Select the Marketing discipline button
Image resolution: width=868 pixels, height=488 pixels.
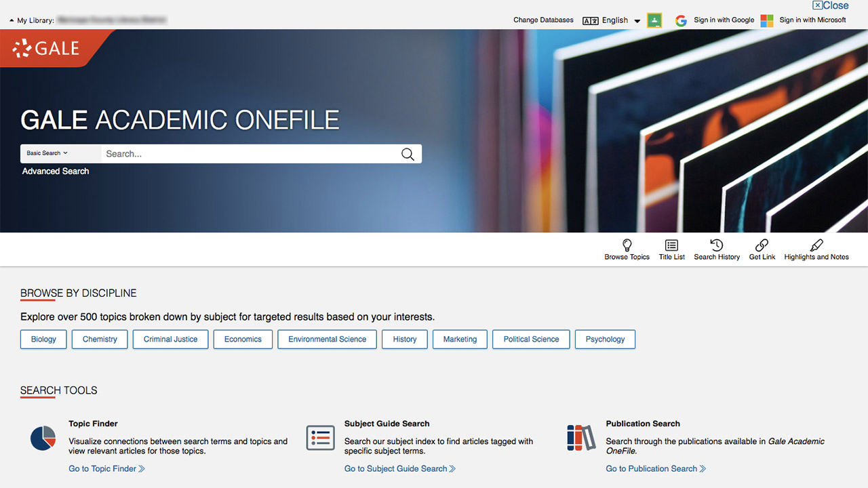tap(460, 340)
